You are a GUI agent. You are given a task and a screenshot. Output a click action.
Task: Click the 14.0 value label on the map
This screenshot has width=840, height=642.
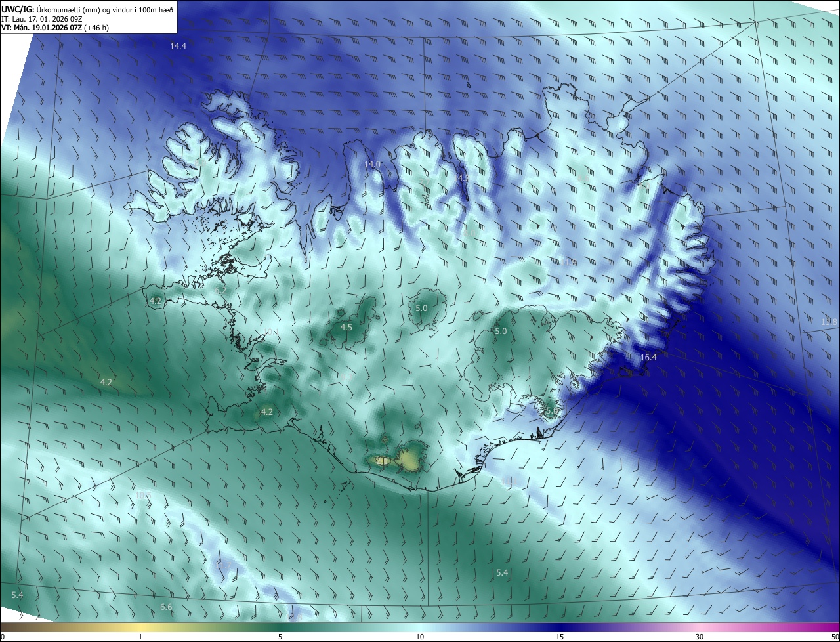pos(373,164)
